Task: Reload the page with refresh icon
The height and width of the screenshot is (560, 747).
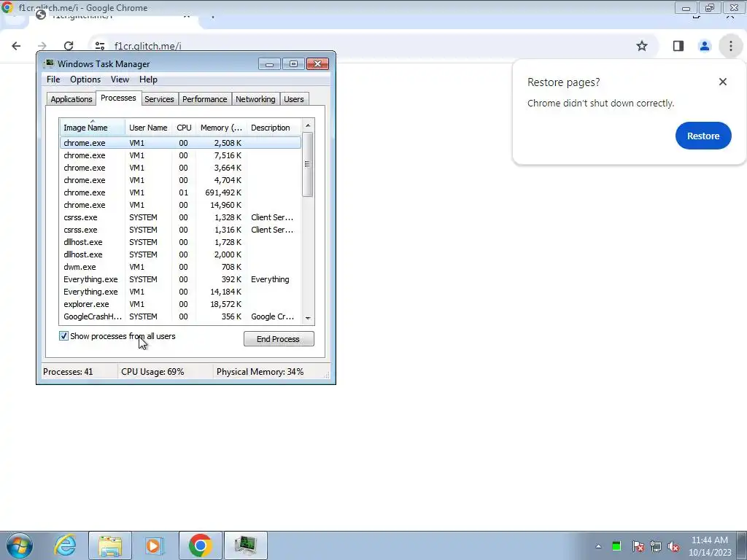Action: click(69, 46)
